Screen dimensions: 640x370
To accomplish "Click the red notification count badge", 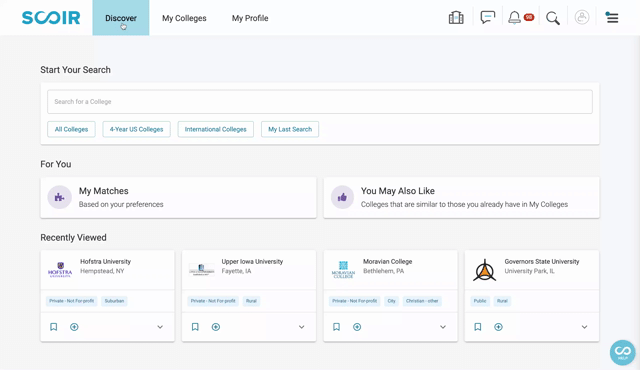I will (x=529, y=17).
